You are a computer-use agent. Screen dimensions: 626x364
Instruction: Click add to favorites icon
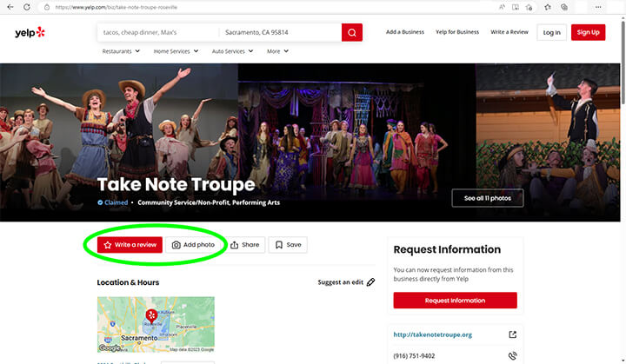click(529, 7)
